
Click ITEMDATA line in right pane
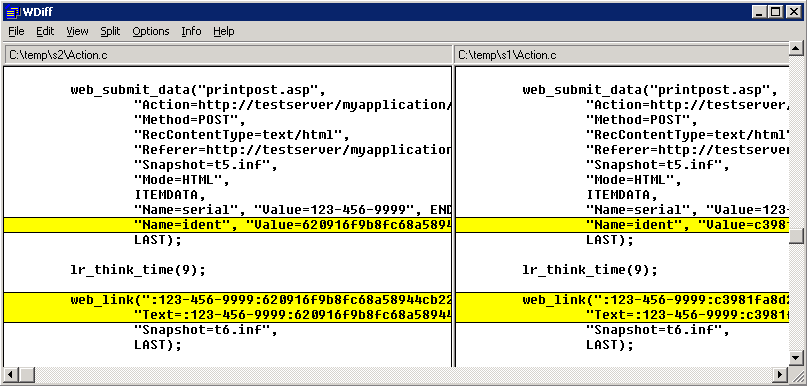tap(622, 195)
